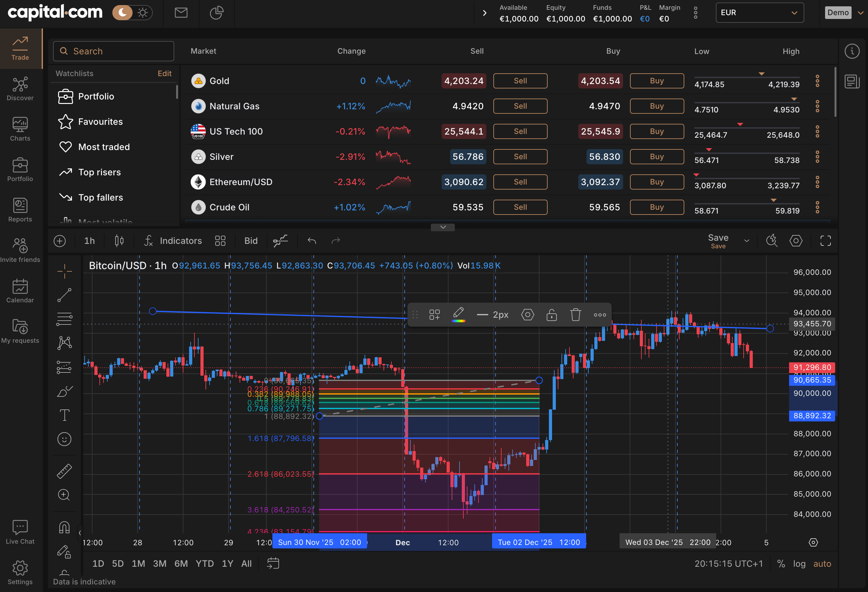Open the emoji sticker tool
The height and width of the screenshot is (592, 868).
coord(64,439)
